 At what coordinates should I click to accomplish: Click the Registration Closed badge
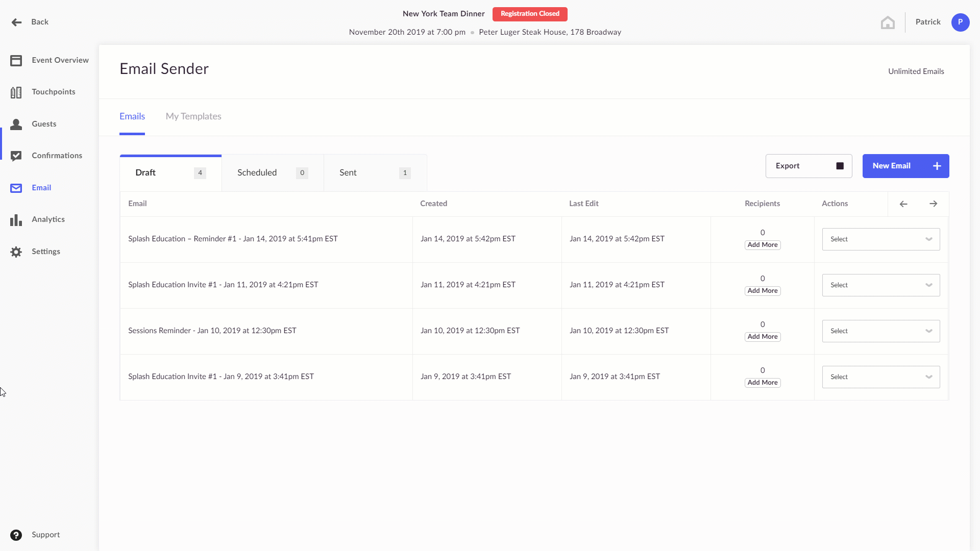(x=530, y=14)
